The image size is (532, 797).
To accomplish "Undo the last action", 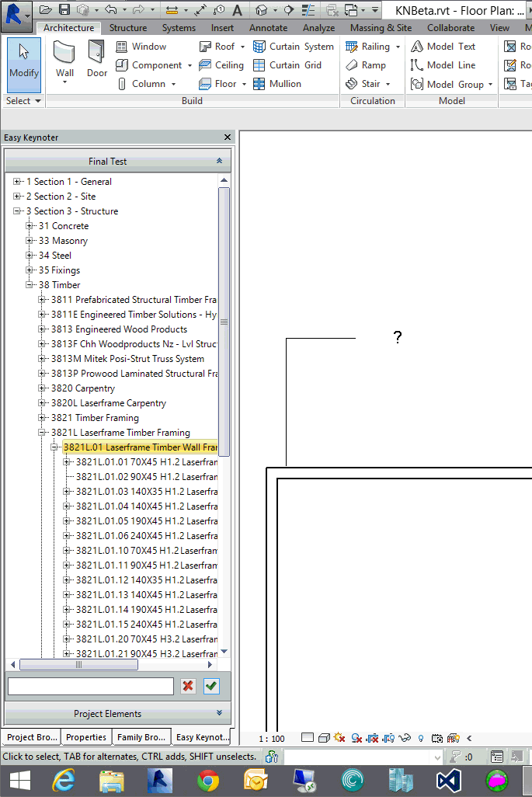I will pyautogui.click(x=111, y=9).
